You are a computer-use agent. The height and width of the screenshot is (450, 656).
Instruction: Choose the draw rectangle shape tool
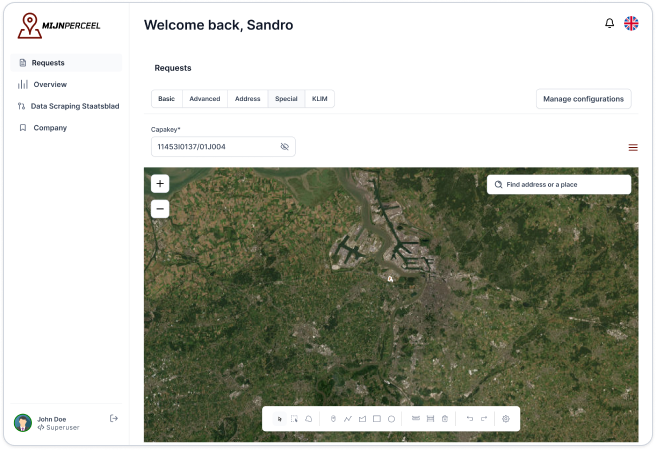point(377,419)
